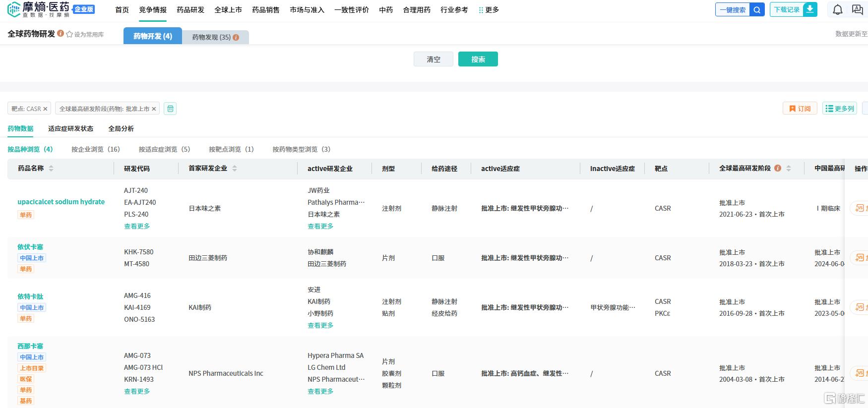Click 田边三菱制药 in 首家研发企业 column
Viewport: 868px width, 408px height.
[x=208, y=258]
